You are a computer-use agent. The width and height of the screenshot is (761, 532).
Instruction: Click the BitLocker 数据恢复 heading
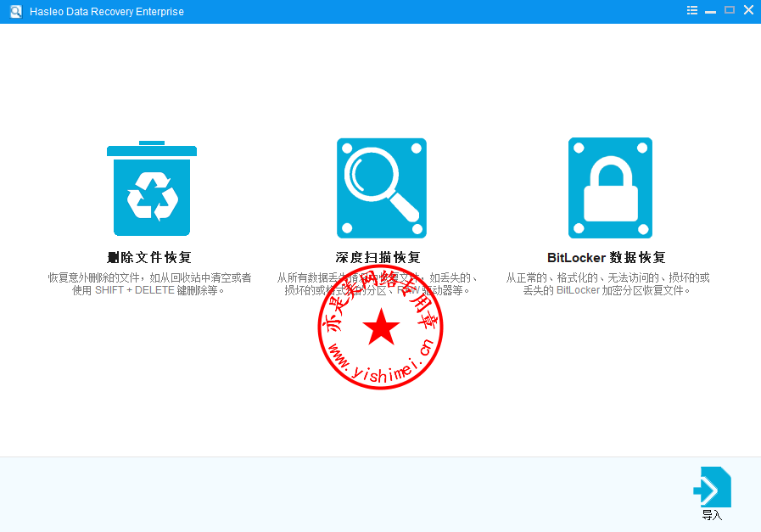pos(607,257)
